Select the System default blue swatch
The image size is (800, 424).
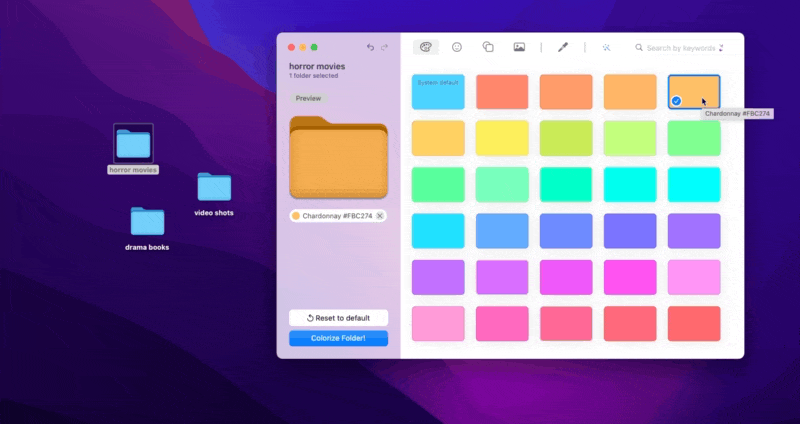point(438,92)
